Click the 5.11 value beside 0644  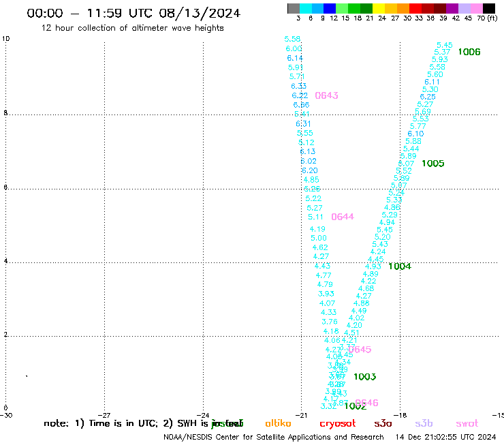coord(315,217)
